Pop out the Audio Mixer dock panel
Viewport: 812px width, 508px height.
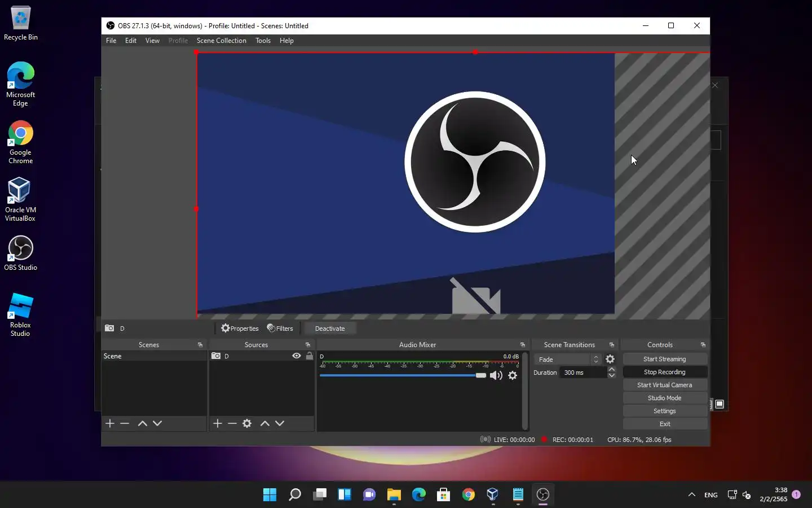point(523,345)
